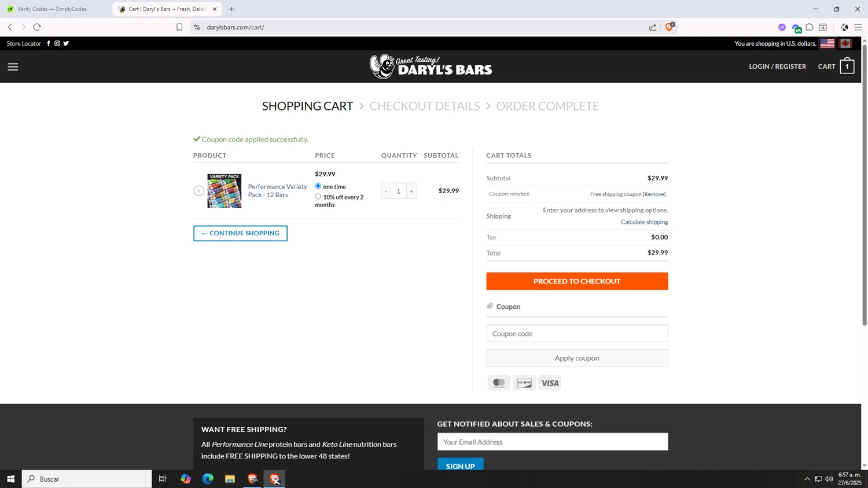Select the Cart Daryl's Bars tab
This screenshot has height=488, width=868.
point(167,9)
